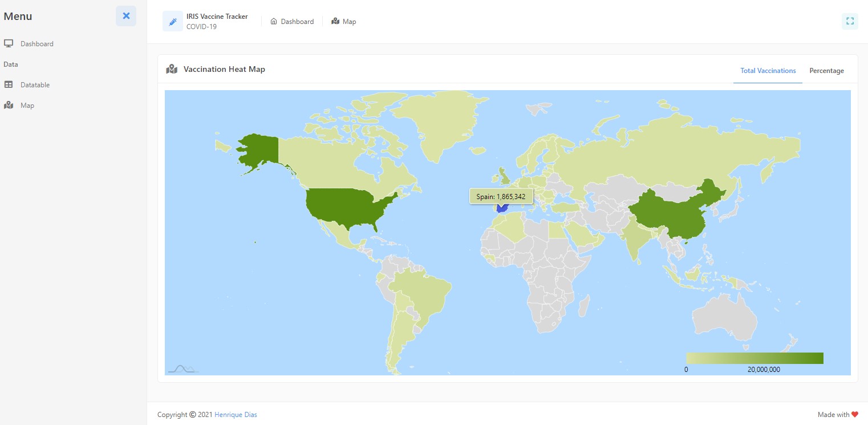Open Dashboard link in top navigation bar

[x=297, y=22]
